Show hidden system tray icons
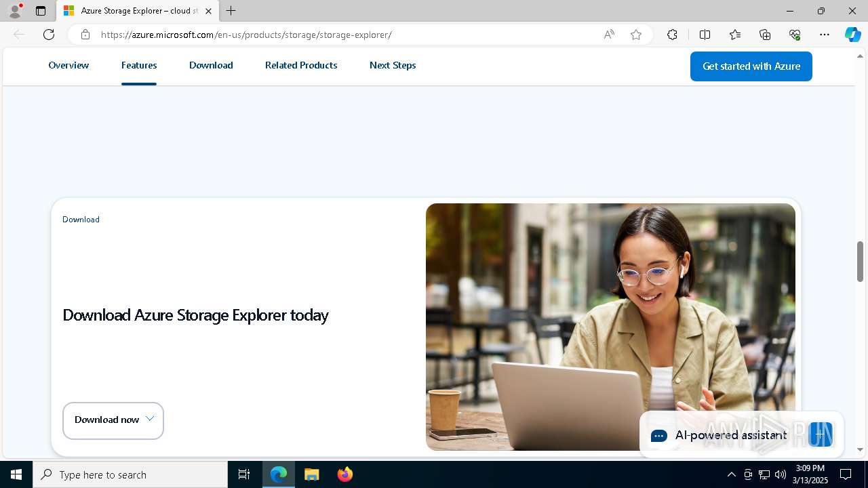This screenshot has width=868, height=488. point(731,474)
